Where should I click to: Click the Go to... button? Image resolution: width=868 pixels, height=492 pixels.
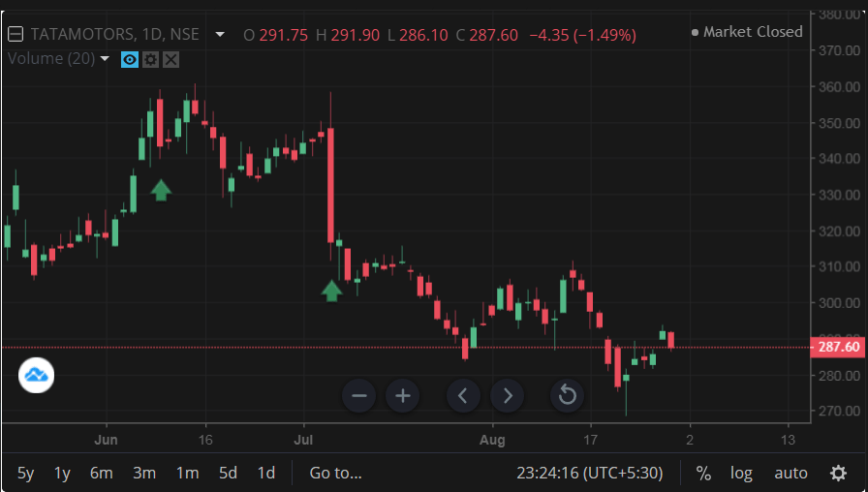pyautogui.click(x=335, y=474)
